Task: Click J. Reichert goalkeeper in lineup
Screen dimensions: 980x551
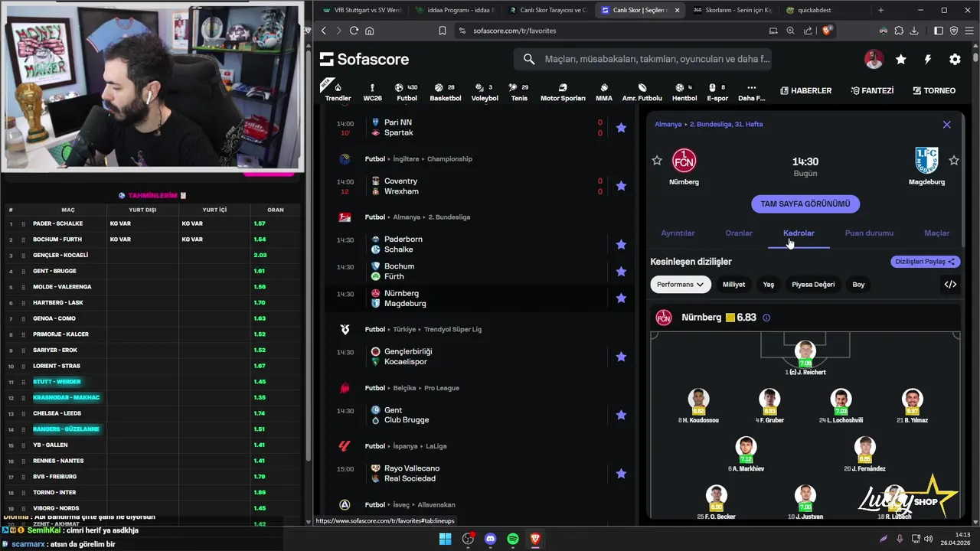Action: 805,358
